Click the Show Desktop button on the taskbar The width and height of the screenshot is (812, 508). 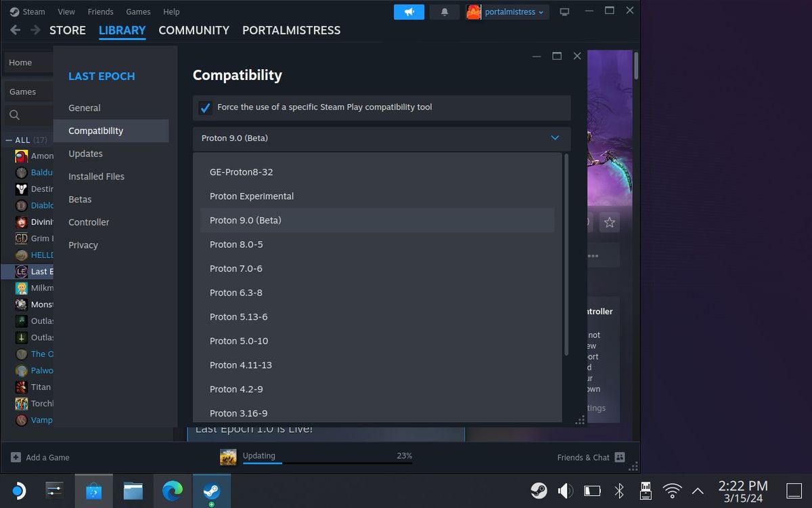click(x=794, y=490)
